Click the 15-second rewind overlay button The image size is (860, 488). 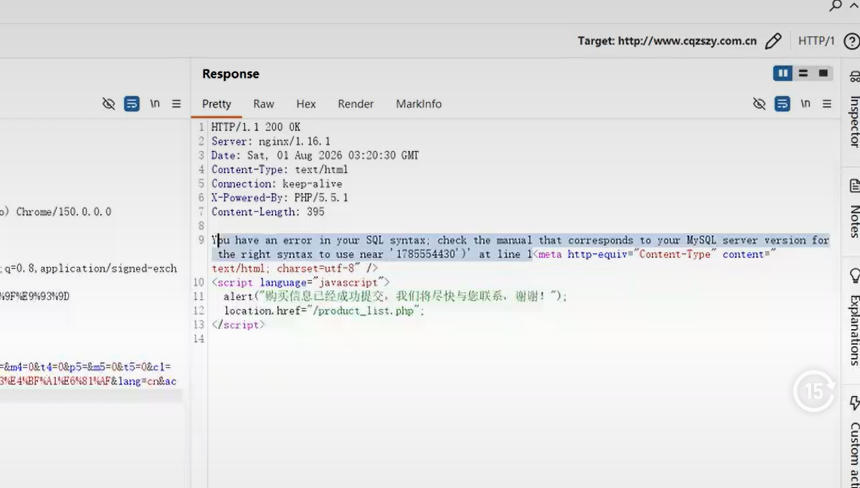coord(814,391)
